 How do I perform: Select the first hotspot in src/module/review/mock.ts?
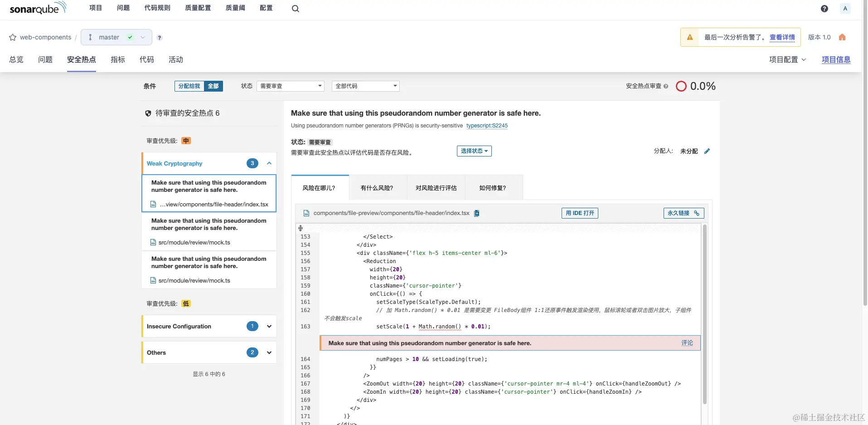tap(209, 232)
